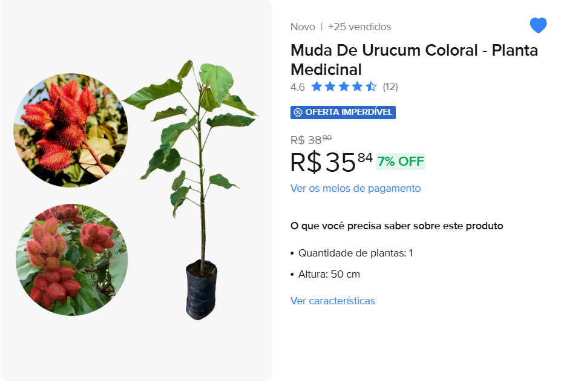This screenshot has height=392, width=561.
Task: Click the Muda De Urucum Coloral title
Action: tap(414, 59)
